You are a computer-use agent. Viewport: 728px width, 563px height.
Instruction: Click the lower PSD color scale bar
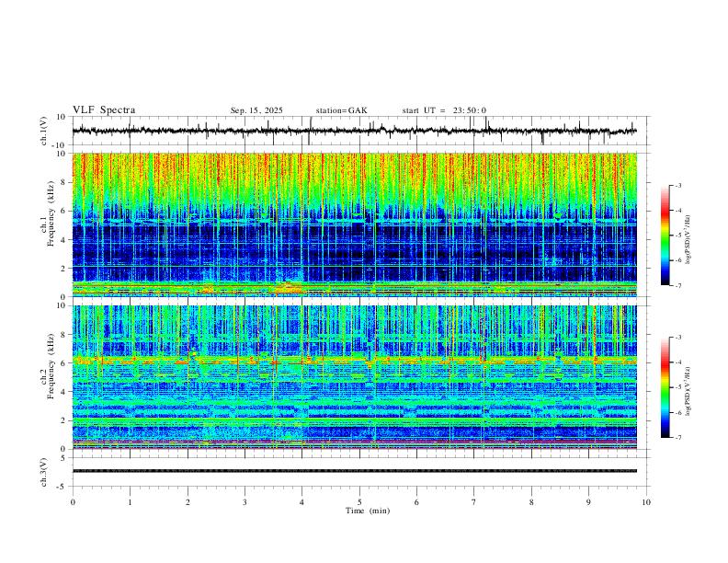[x=665, y=387]
